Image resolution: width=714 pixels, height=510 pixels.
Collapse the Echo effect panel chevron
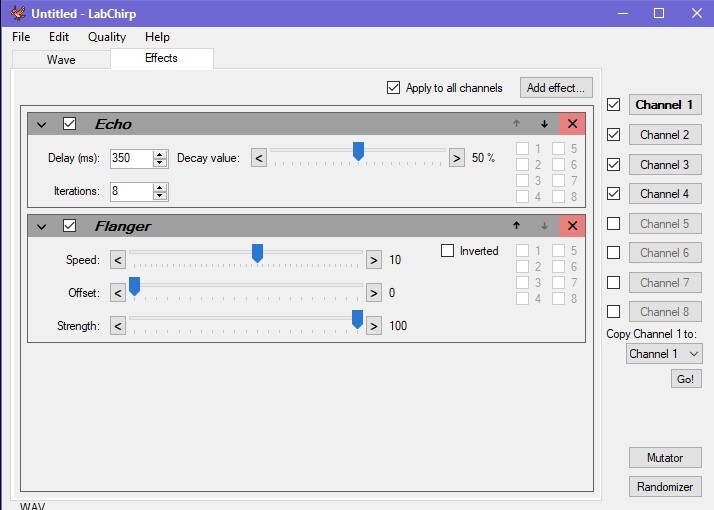[x=41, y=124]
